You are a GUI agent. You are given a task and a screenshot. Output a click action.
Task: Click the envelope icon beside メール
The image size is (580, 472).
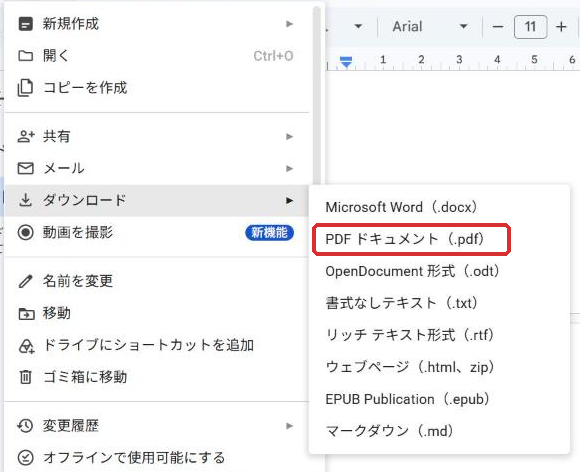[x=26, y=168]
